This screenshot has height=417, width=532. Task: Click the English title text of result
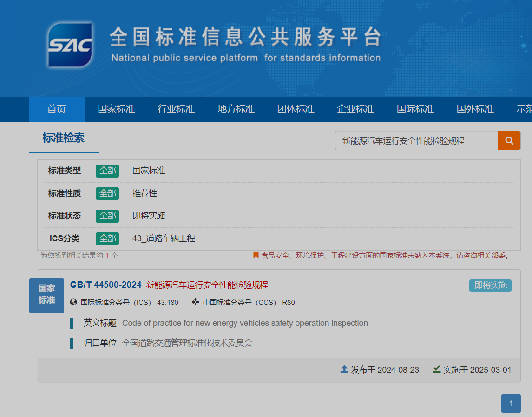pyautogui.click(x=245, y=323)
